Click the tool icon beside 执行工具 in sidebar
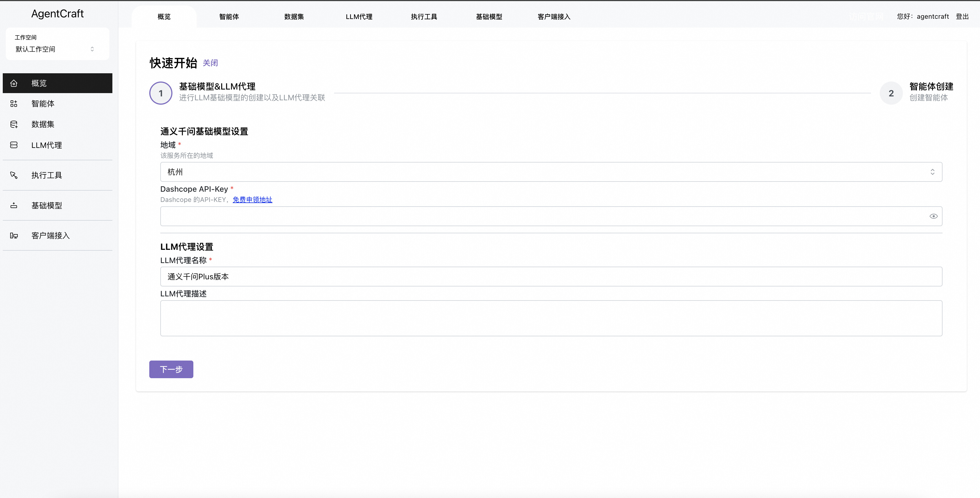980x498 pixels. [x=14, y=175]
